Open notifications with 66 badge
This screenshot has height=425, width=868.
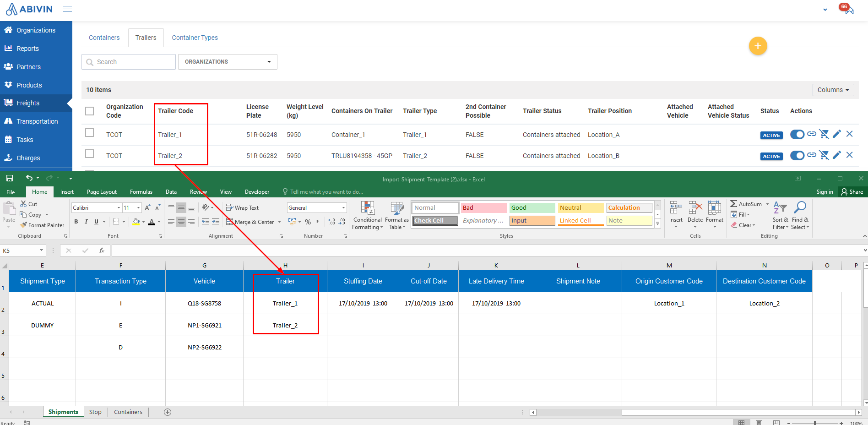(847, 9)
